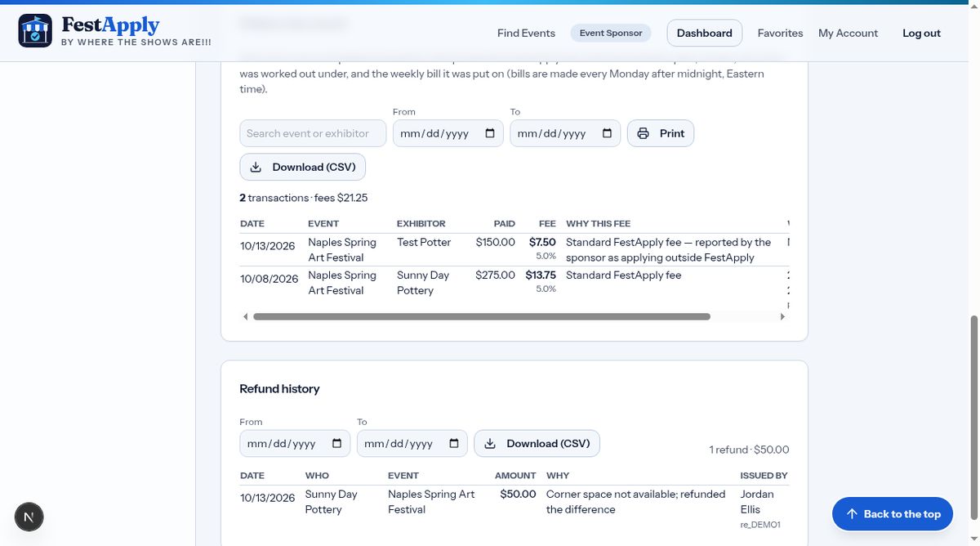Click the $50.00 refund amount
This screenshot has width=980, height=546.
[x=519, y=495]
